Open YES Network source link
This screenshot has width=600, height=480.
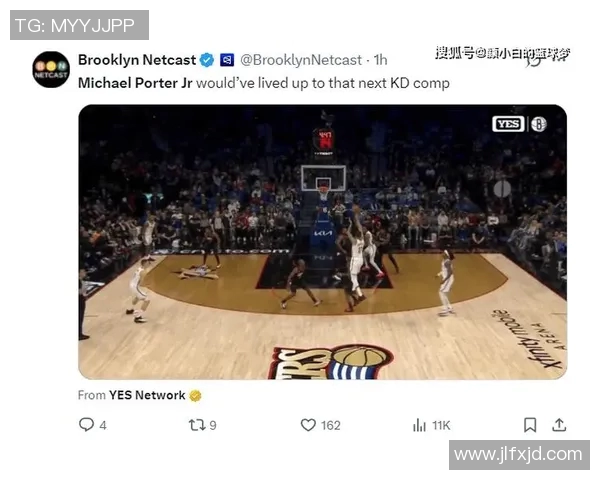point(147,395)
